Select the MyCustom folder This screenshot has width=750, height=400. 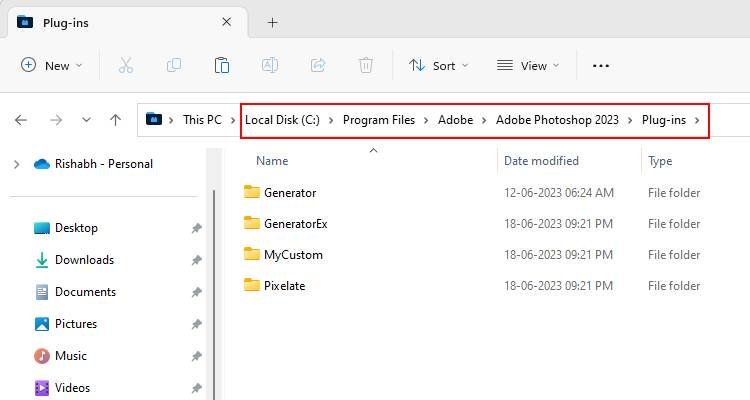tap(292, 254)
